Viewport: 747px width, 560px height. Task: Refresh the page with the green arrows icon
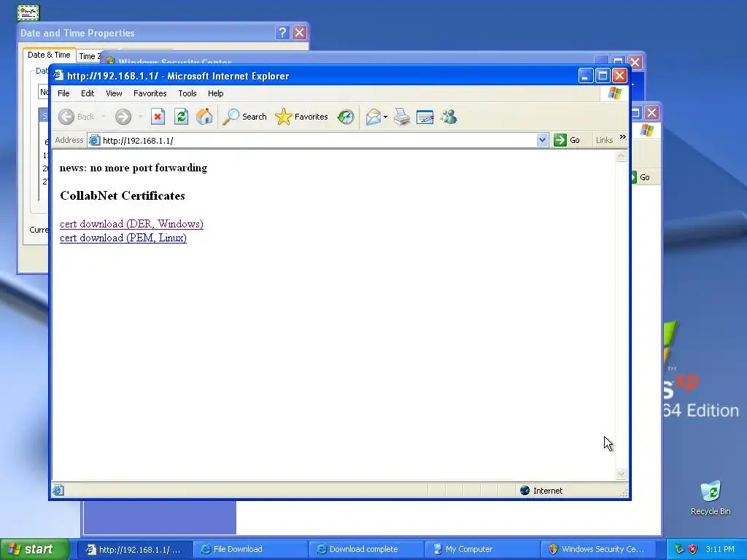coord(181,117)
